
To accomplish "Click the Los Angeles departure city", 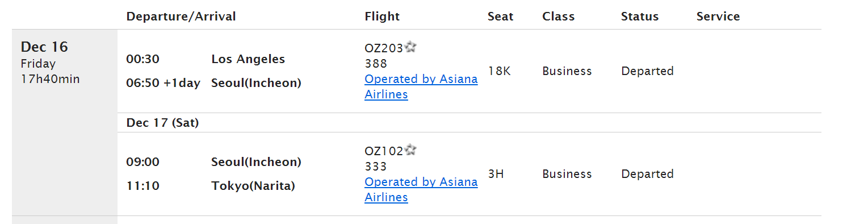I will (248, 59).
